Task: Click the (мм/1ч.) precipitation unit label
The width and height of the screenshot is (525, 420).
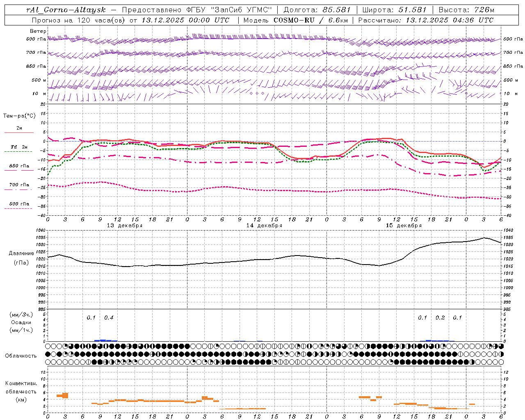Action: coord(21,330)
